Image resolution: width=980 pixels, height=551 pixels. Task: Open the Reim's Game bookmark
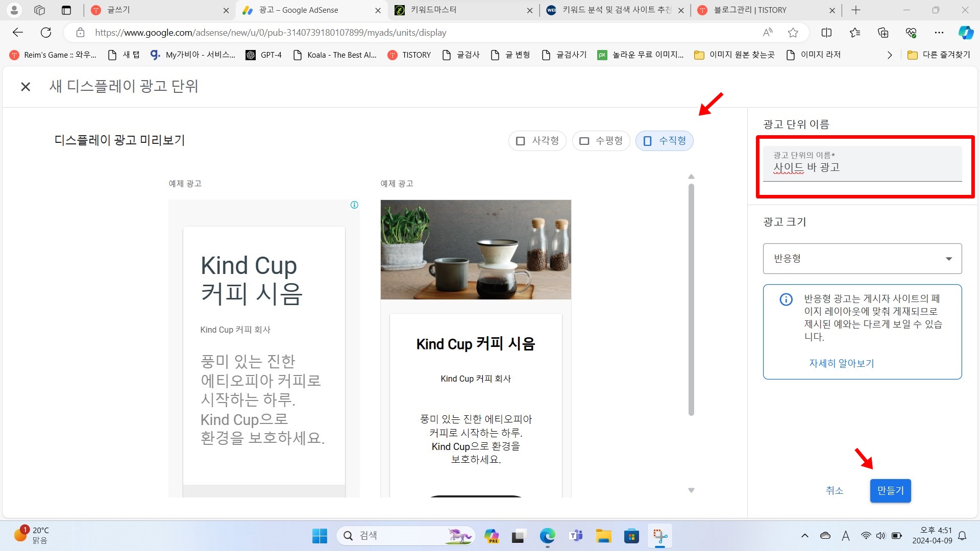pos(53,55)
